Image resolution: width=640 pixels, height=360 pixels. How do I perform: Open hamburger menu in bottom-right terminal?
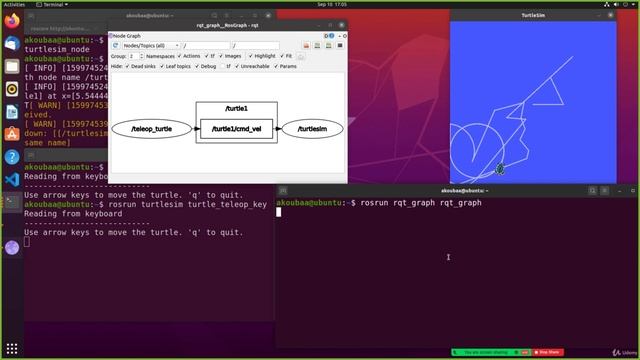pos(604,191)
